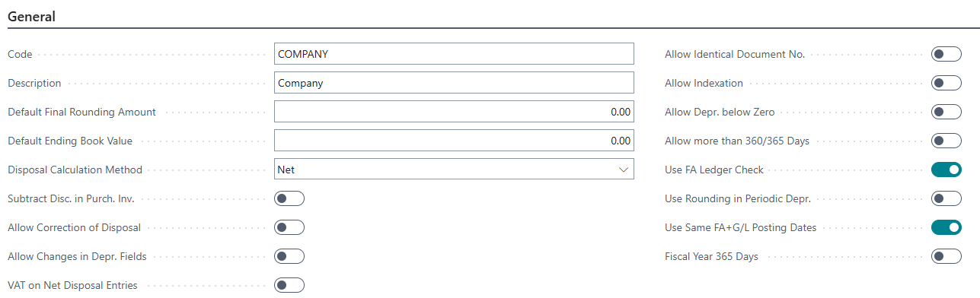Click the Disposal Calculation Method label

pos(75,170)
